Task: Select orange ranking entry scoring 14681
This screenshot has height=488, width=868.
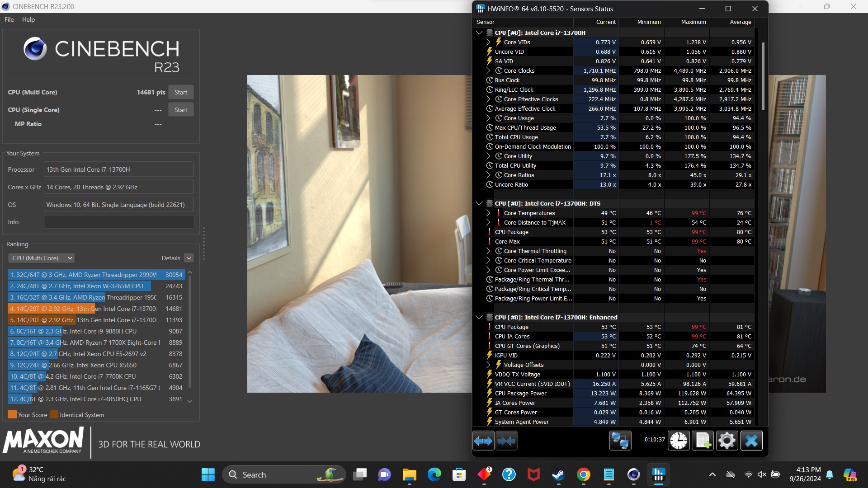Action: pos(96,309)
